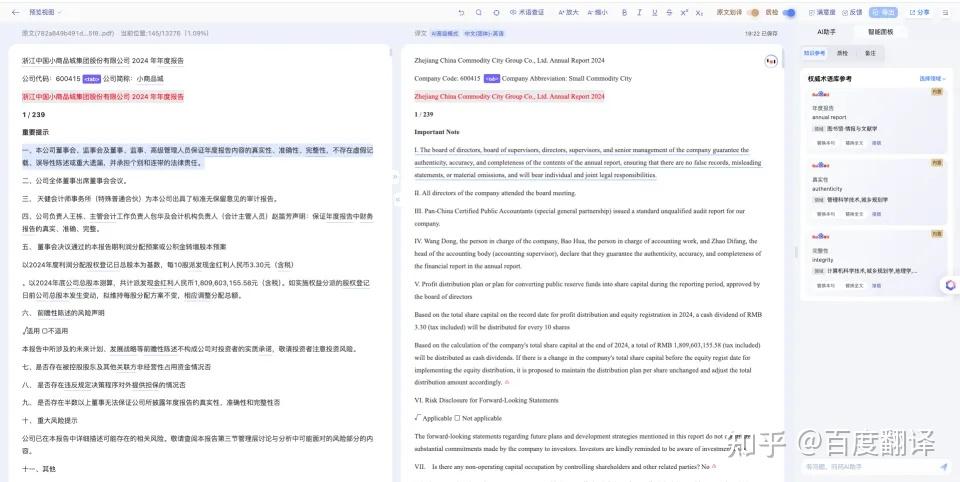Click the blue 导出 export button
960x482 pixels.
pos(883,12)
